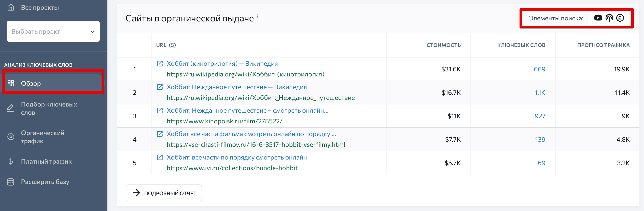
Task: Click the 19.9K traffic forecast value
Action: tap(622, 69)
